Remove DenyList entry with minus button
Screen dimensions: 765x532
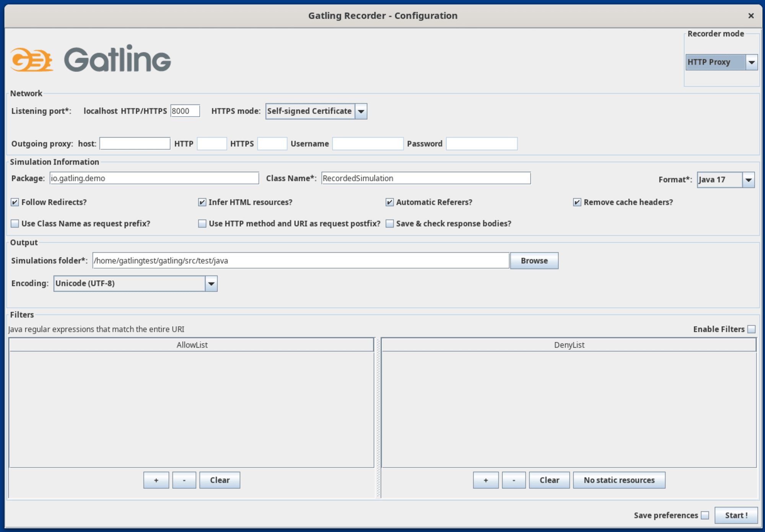click(514, 480)
